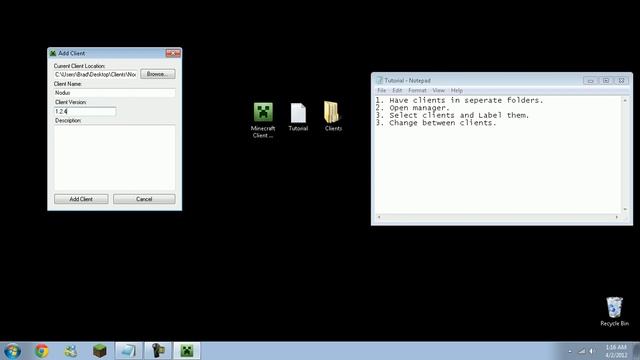Click the network icon in system tray
This screenshot has height=360, width=640.
click(582, 351)
